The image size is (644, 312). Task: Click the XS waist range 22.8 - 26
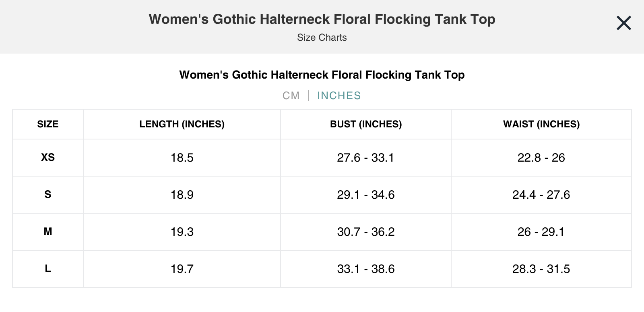coord(541,158)
